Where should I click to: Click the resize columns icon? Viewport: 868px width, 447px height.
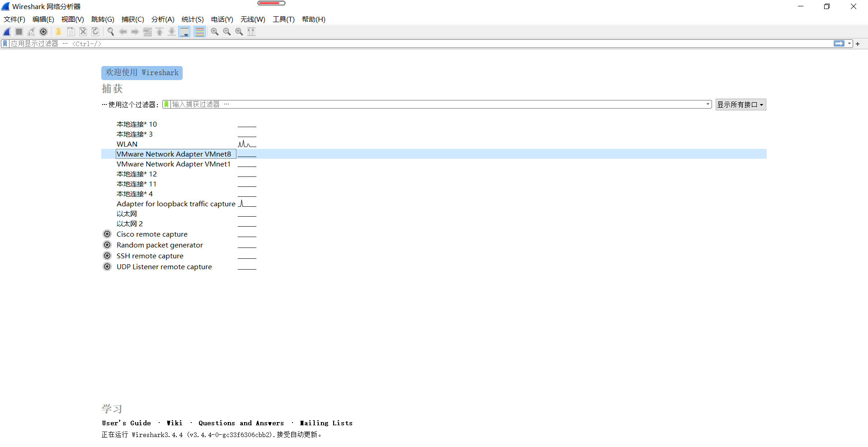pos(251,32)
